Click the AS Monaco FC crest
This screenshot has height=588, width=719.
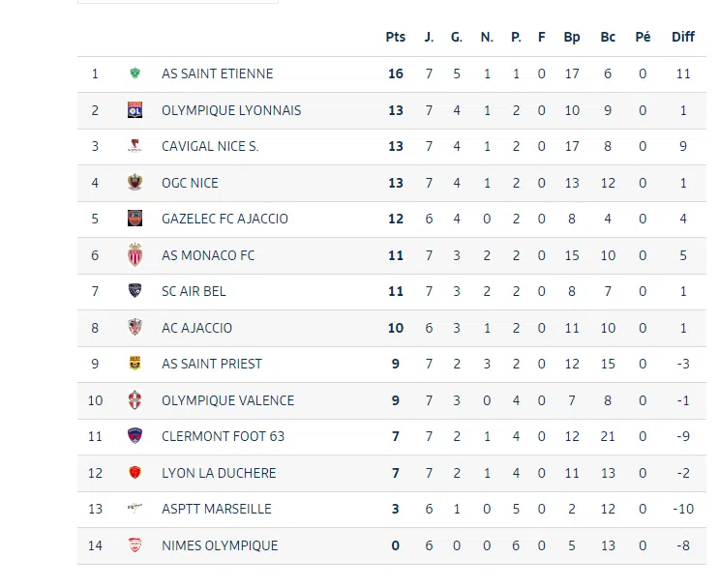135,255
